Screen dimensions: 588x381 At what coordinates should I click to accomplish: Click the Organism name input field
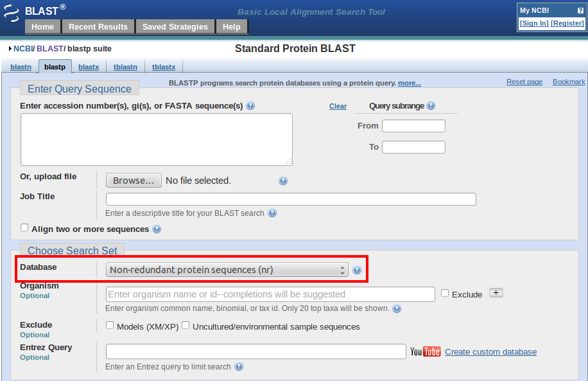click(x=270, y=294)
